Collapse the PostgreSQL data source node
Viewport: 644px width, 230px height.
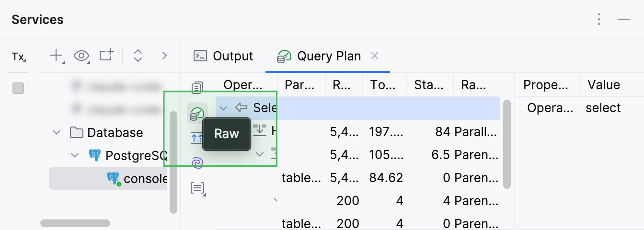75,155
